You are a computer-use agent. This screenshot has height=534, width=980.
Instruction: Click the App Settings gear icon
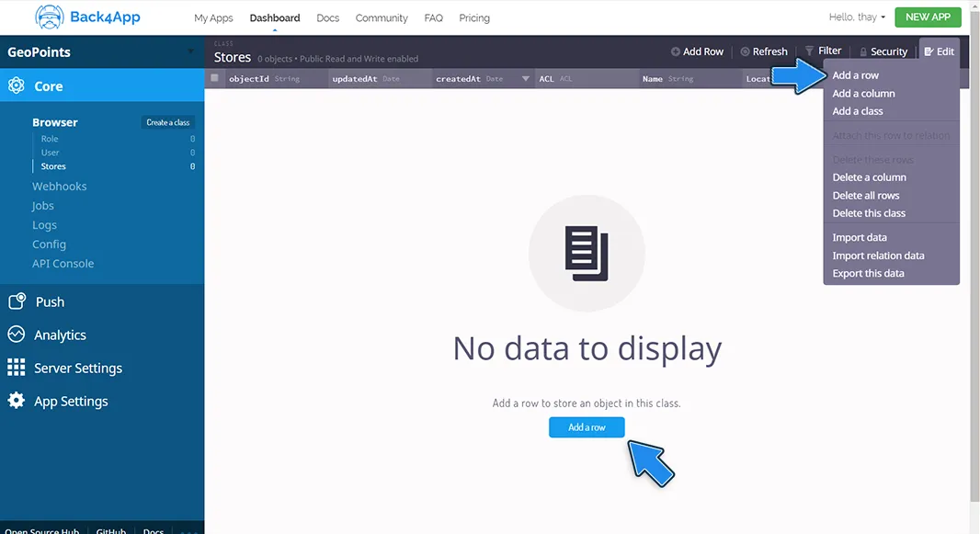click(17, 401)
